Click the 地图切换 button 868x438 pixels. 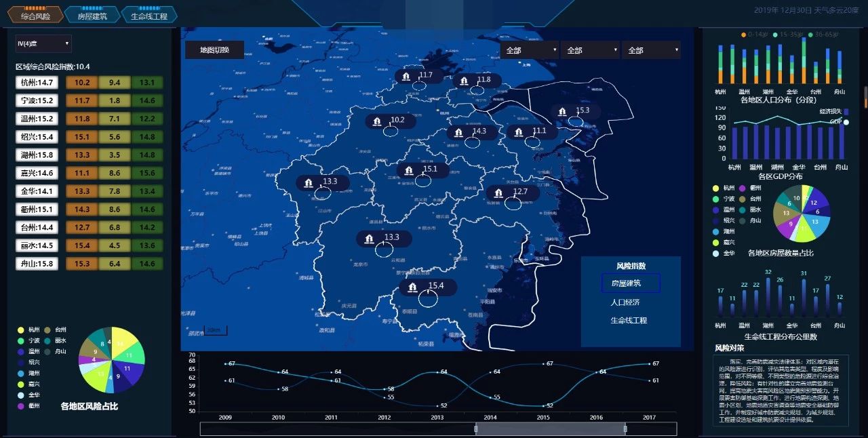(214, 50)
